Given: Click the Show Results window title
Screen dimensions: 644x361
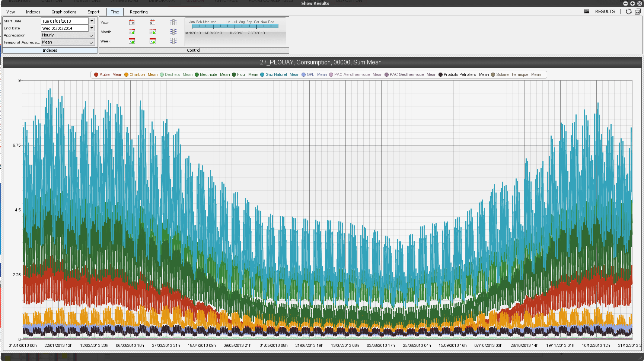Looking at the screenshot, I should point(315,3).
